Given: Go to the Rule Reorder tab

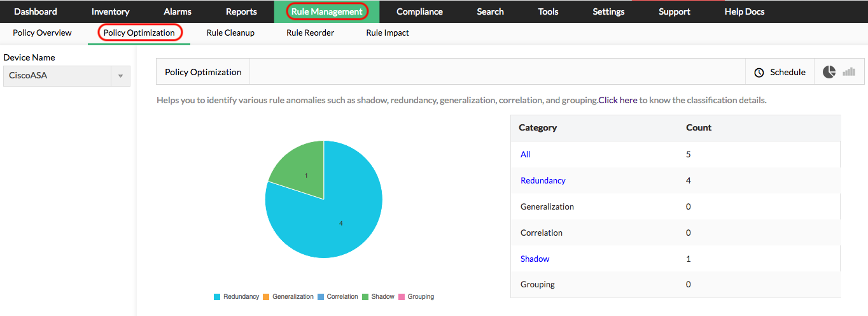Looking at the screenshot, I should (310, 33).
